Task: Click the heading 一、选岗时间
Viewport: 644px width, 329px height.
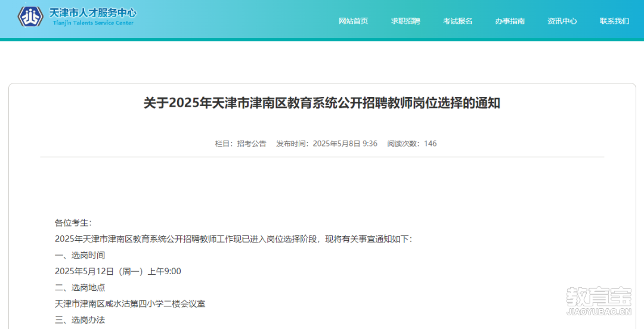Action: coord(80,255)
